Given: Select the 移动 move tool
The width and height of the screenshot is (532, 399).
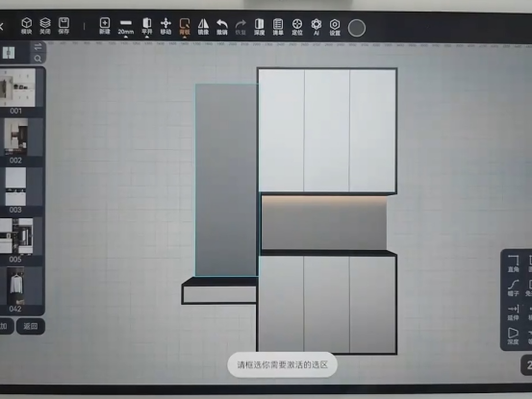Looking at the screenshot, I should tap(165, 26).
